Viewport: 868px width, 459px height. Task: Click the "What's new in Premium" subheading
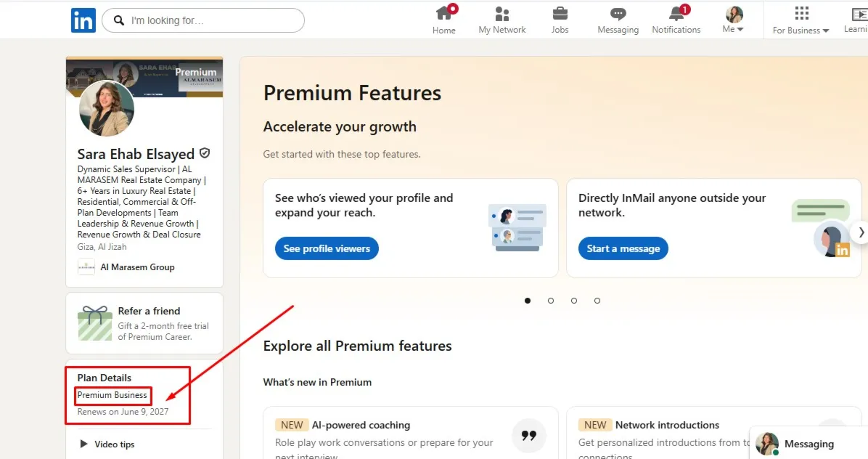317,382
